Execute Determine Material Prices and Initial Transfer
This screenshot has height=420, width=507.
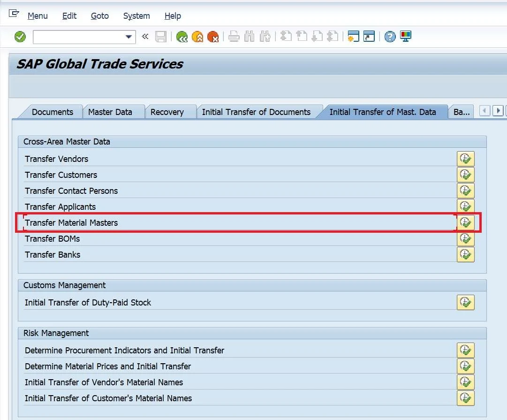click(465, 366)
